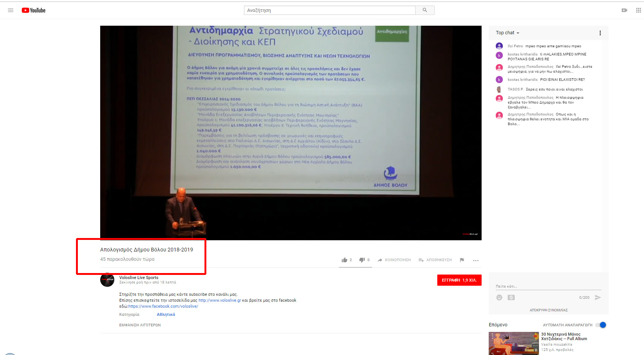
Task: Click ΚΟΙΝΟΠΟΙΗΣΗ share button
Action: (x=394, y=260)
